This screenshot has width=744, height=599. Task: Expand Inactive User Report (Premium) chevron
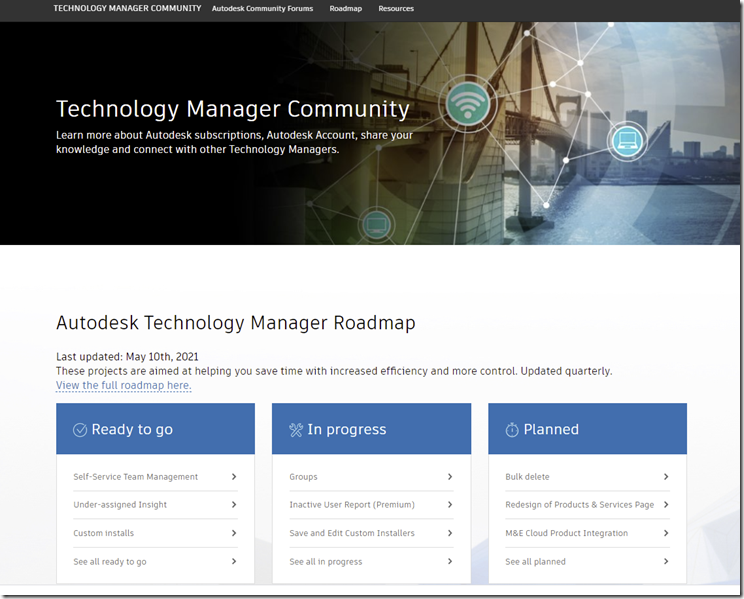coord(450,505)
